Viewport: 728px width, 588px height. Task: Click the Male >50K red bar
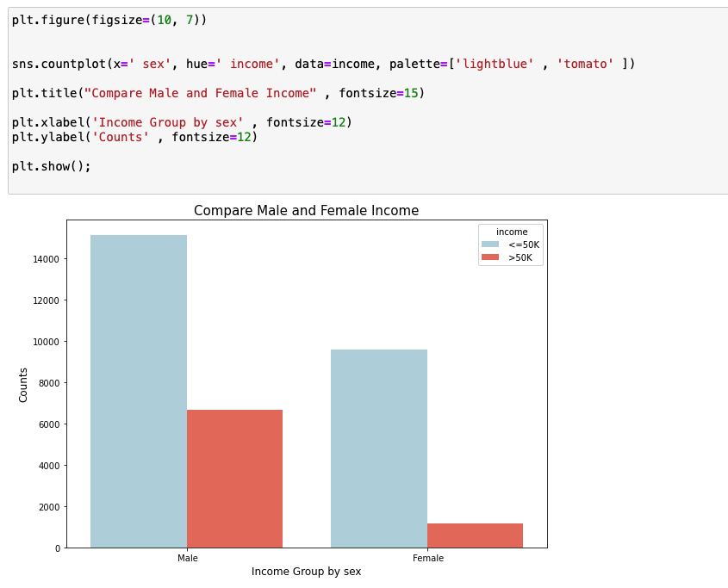(x=235, y=479)
